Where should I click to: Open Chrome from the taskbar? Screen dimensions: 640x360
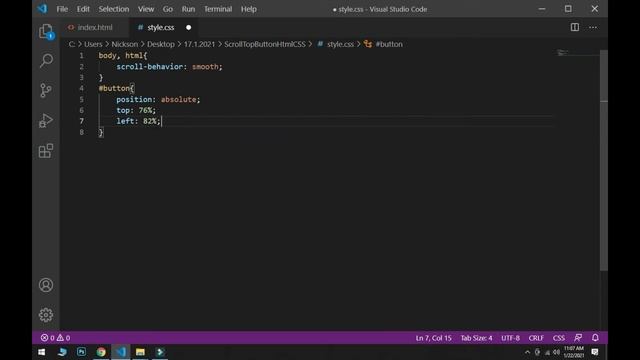tap(101, 352)
